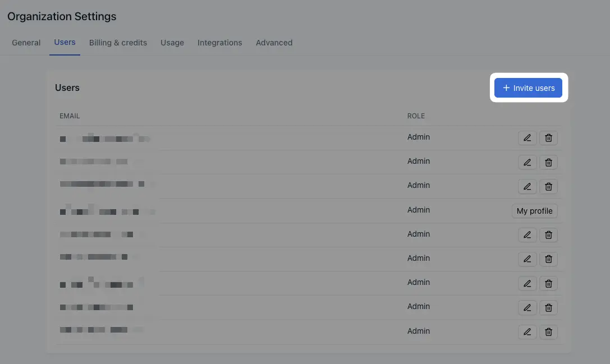Image resolution: width=610 pixels, height=364 pixels.
Task: Edit the last user in the list
Action: click(527, 331)
